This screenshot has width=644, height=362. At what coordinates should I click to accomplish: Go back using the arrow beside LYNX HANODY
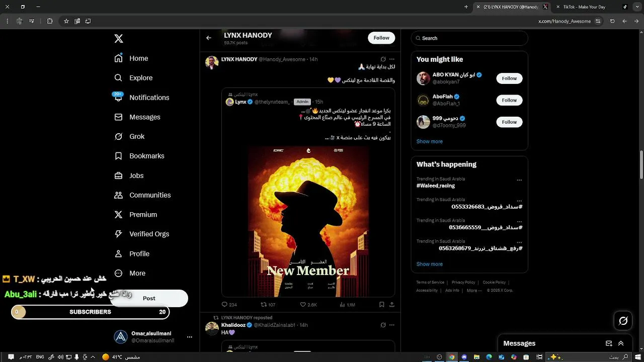point(209,38)
